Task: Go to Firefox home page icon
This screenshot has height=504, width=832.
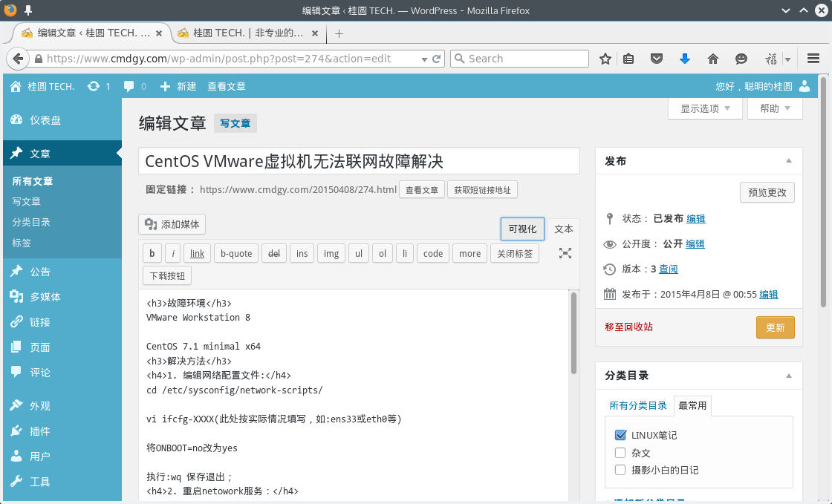Action: 712,59
